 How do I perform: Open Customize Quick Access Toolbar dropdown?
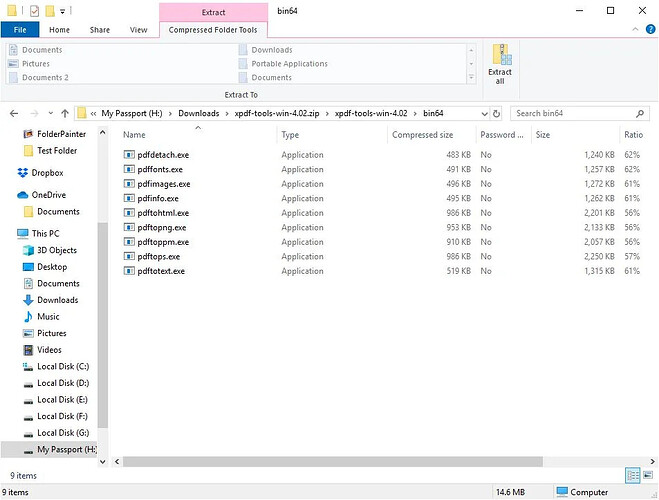63,11
